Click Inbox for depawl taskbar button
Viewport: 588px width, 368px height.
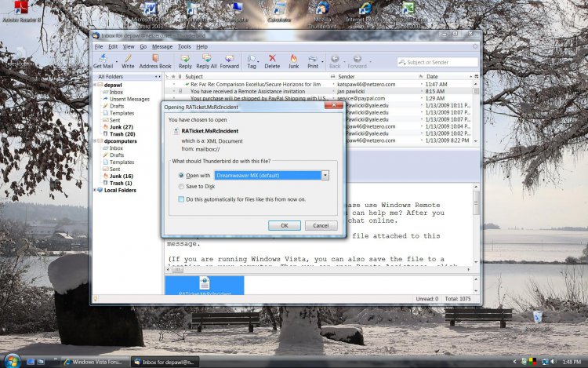(x=165, y=362)
